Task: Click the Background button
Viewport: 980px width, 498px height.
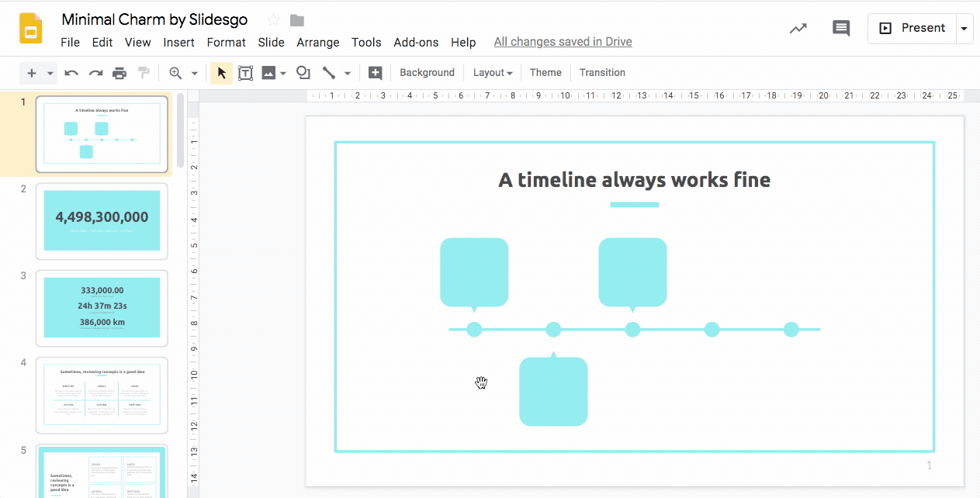Action: click(427, 73)
